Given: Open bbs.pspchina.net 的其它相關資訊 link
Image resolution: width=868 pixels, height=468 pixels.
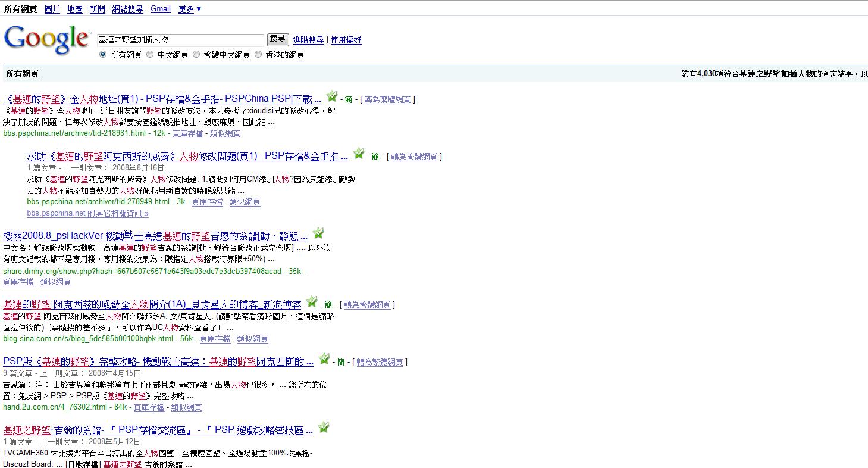Looking at the screenshot, I should pos(87,213).
